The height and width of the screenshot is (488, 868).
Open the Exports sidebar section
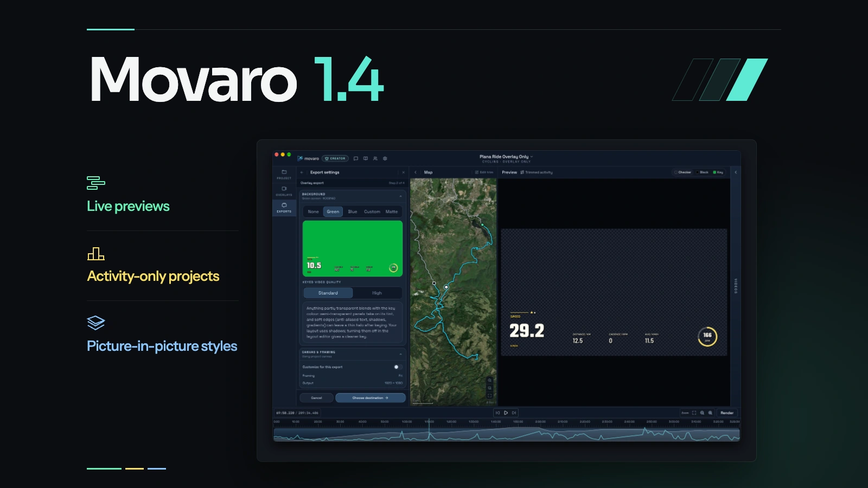pyautogui.click(x=284, y=208)
